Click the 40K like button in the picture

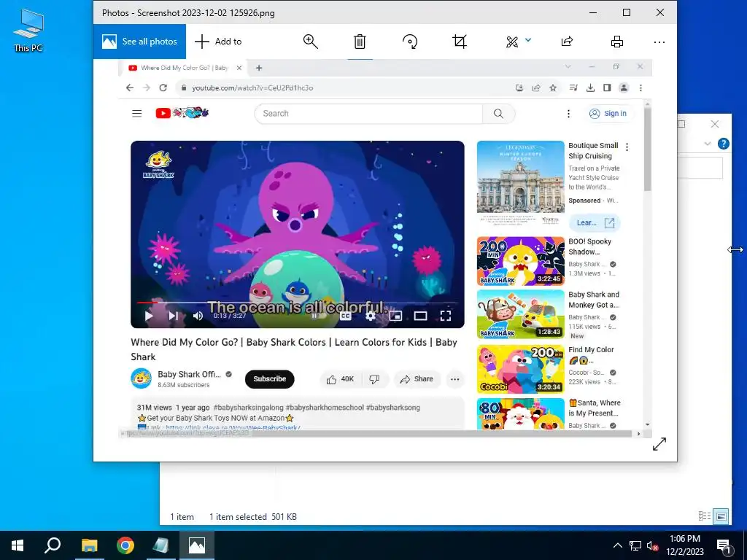click(x=340, y=379)
